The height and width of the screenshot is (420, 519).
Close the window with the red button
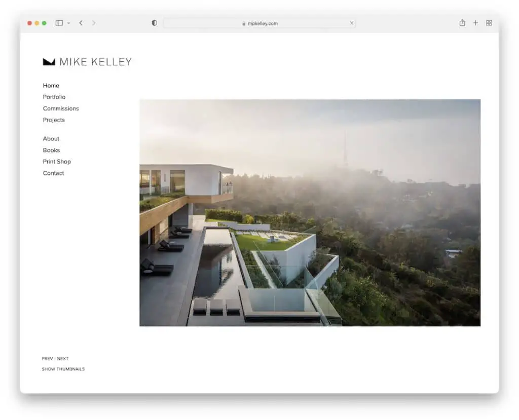[x=29, y=23]
